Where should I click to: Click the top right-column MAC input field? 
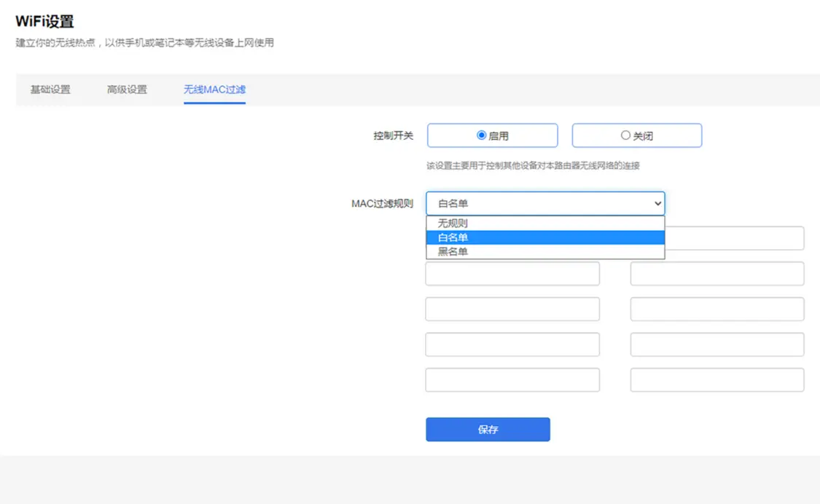717,238
